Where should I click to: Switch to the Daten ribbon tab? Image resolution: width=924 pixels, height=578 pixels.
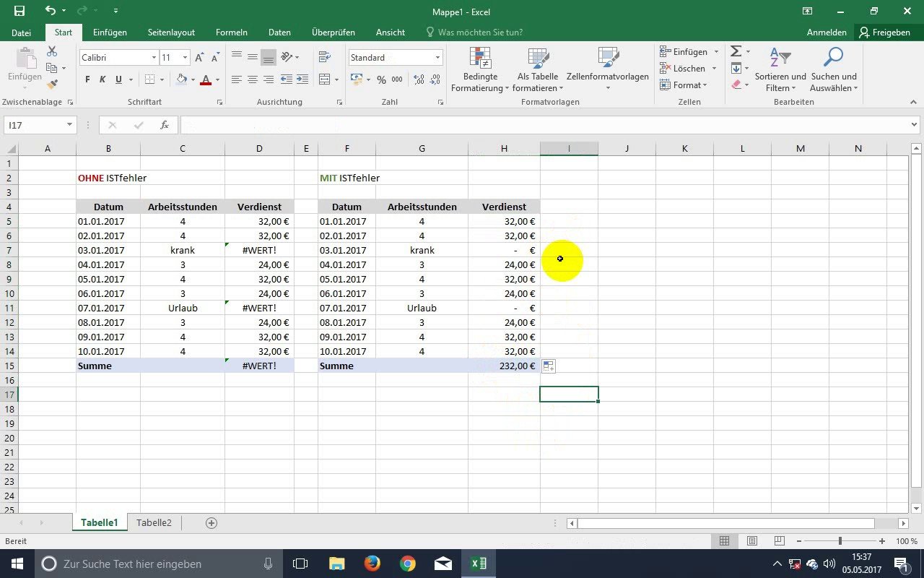point(279,33)
